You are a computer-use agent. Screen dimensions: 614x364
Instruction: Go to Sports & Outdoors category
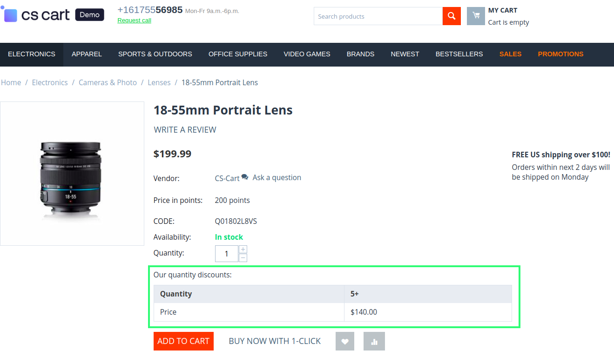155,54
